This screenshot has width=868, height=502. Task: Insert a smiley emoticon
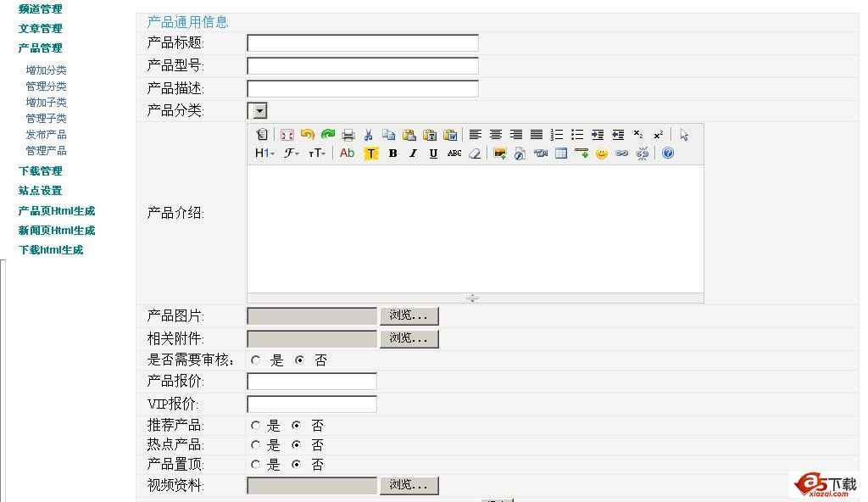602,153
